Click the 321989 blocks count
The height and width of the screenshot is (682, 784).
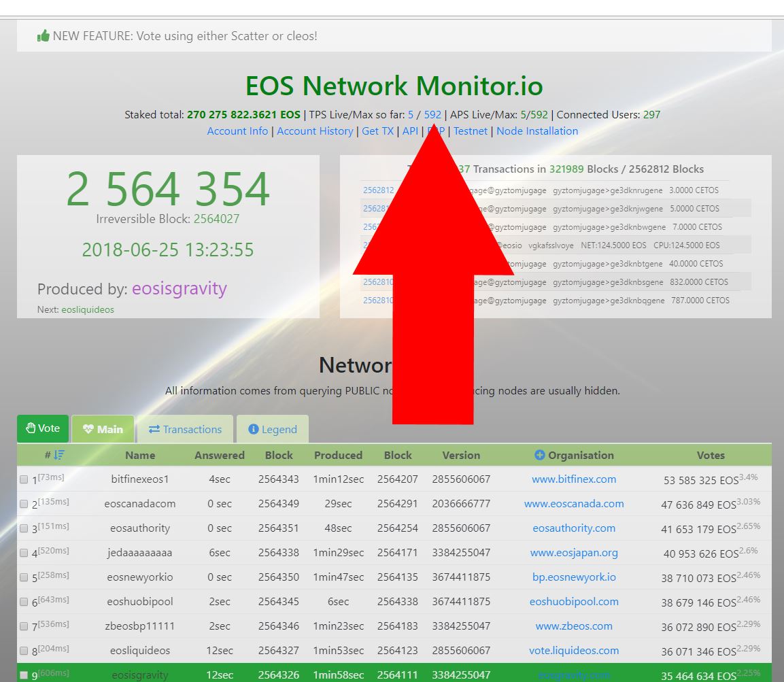566,169
